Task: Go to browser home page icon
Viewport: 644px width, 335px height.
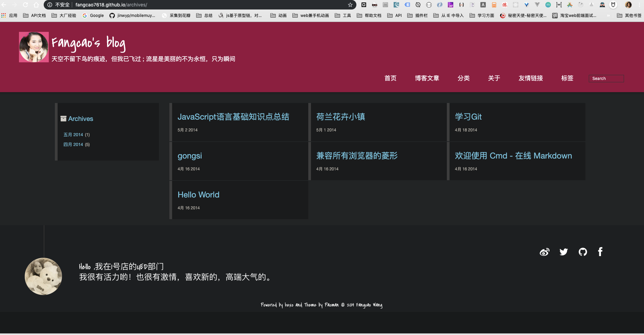Action: coord(36,5)
